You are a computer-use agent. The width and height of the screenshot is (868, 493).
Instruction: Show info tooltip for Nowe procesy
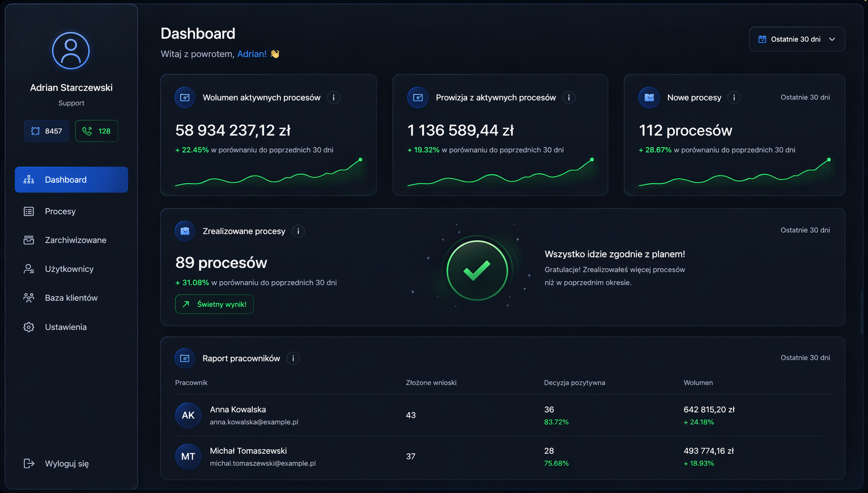pos(734,98)
